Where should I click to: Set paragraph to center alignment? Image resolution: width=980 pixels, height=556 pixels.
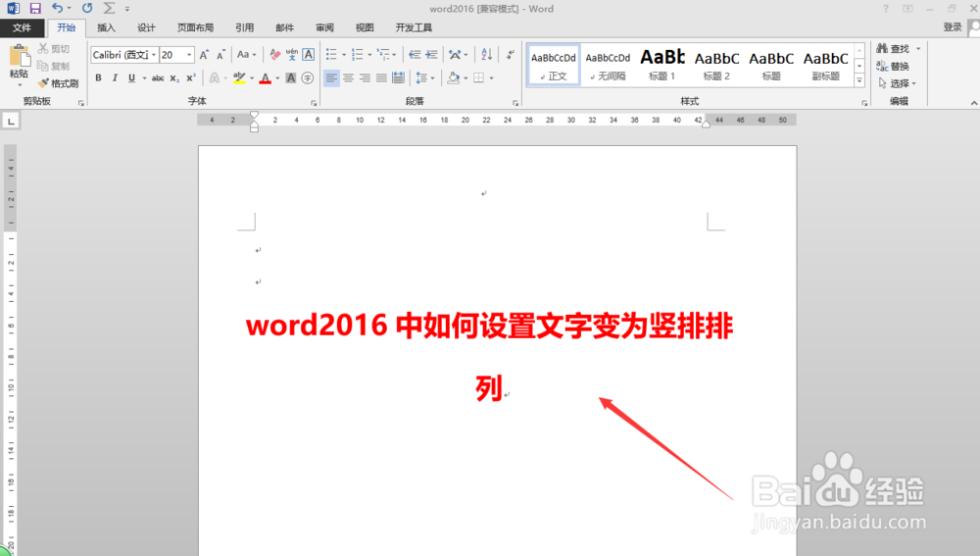click(x=348, y=78)
